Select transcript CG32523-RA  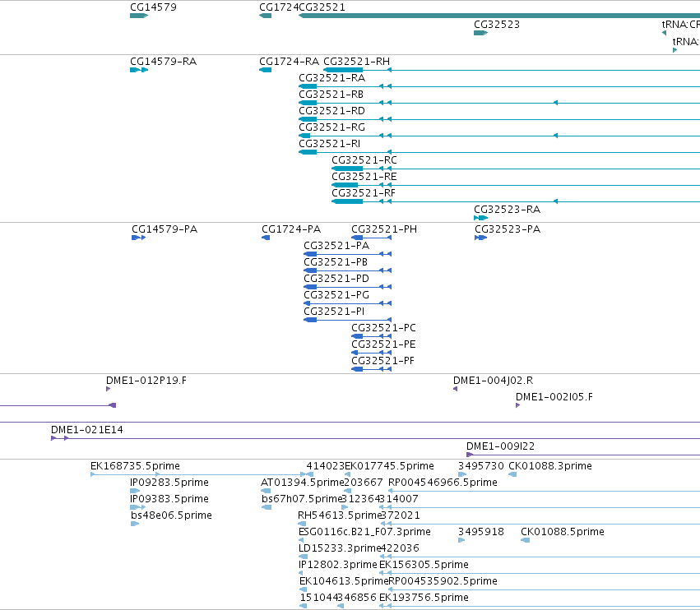[508, 210]
